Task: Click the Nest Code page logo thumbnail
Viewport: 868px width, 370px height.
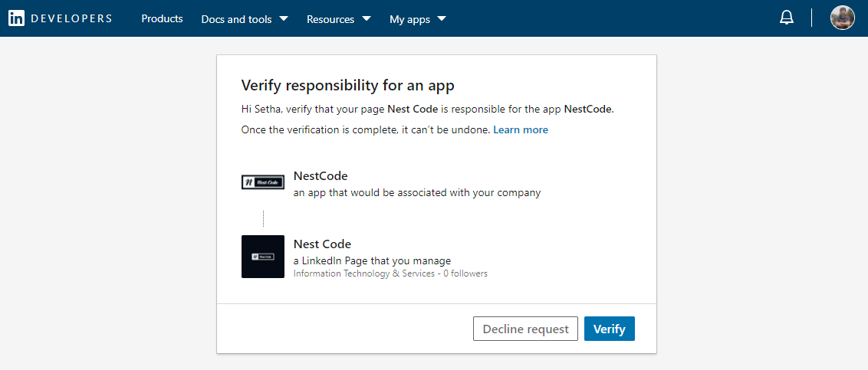Action: click(263, 257)
